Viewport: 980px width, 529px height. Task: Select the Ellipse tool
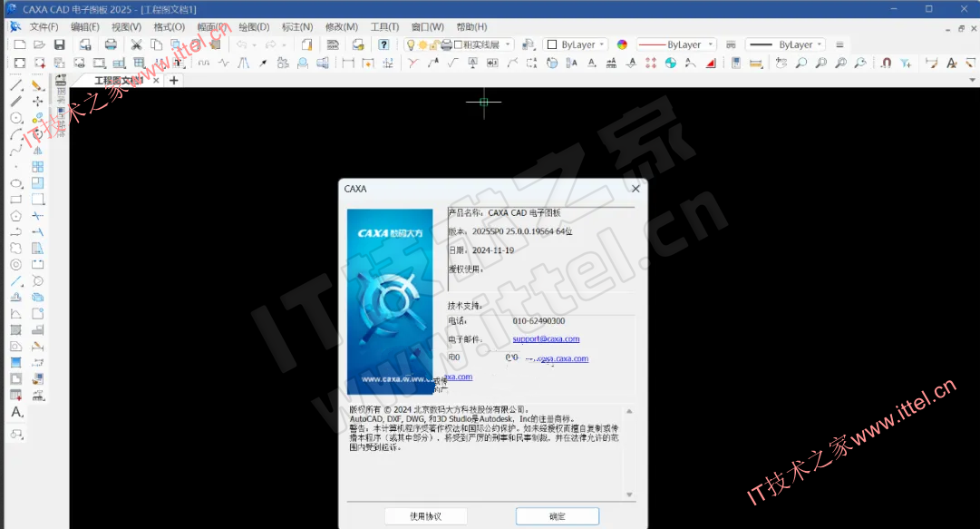pyautogui.click(x=16, y=183)
